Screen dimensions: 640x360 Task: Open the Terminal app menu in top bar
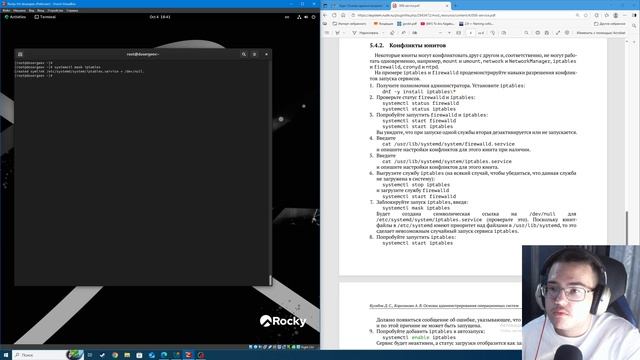[x=45, y=17]
